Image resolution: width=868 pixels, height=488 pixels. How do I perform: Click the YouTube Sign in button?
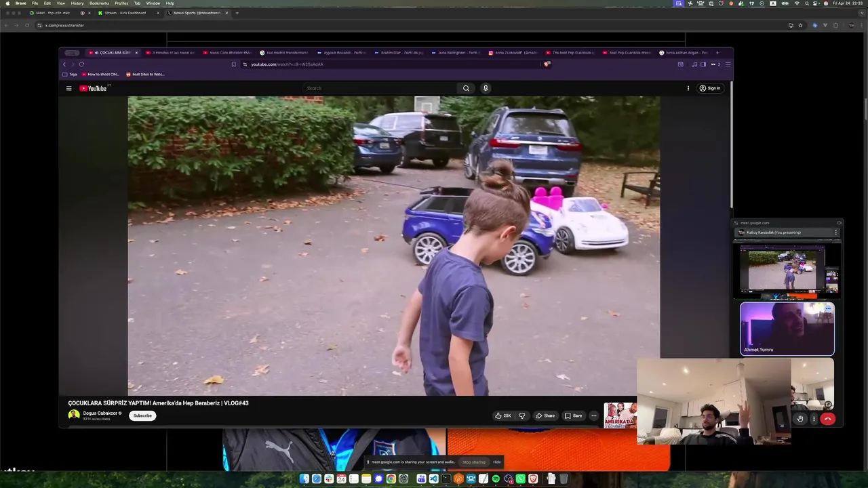tap(710, 88)
